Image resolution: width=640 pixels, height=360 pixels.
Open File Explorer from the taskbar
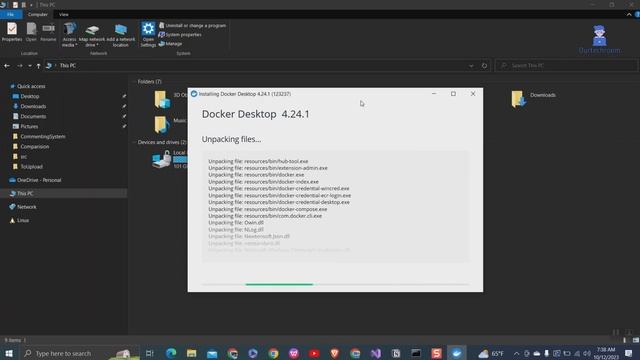[x=191, y=353]
